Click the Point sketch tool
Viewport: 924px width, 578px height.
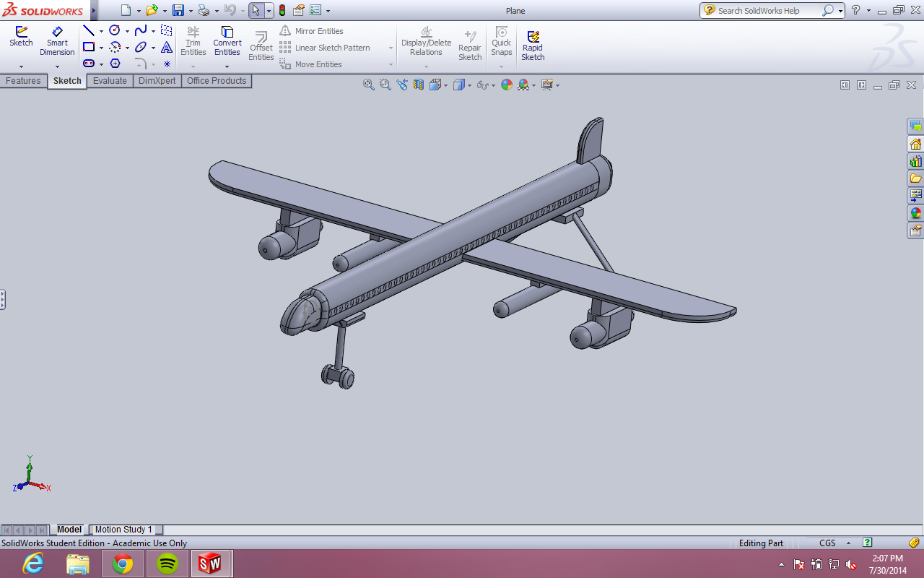pyautogui.click(x=167, y=64)
